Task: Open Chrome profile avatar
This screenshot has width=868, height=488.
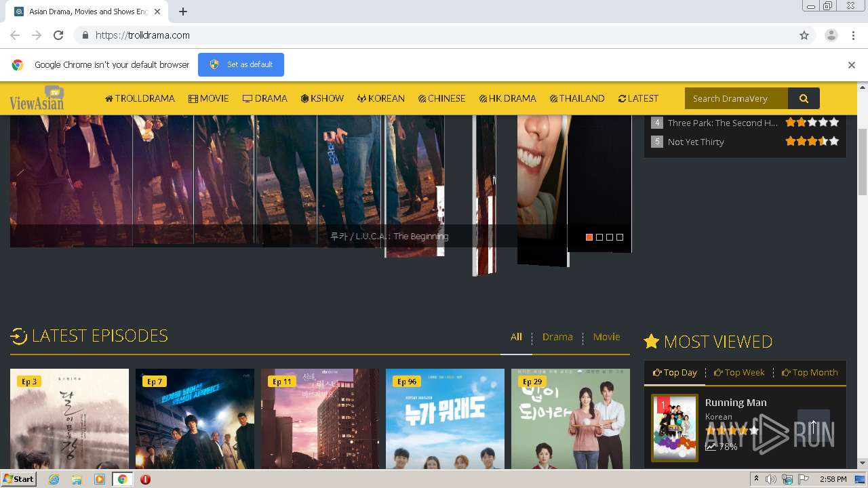Action: click(831, 35)
